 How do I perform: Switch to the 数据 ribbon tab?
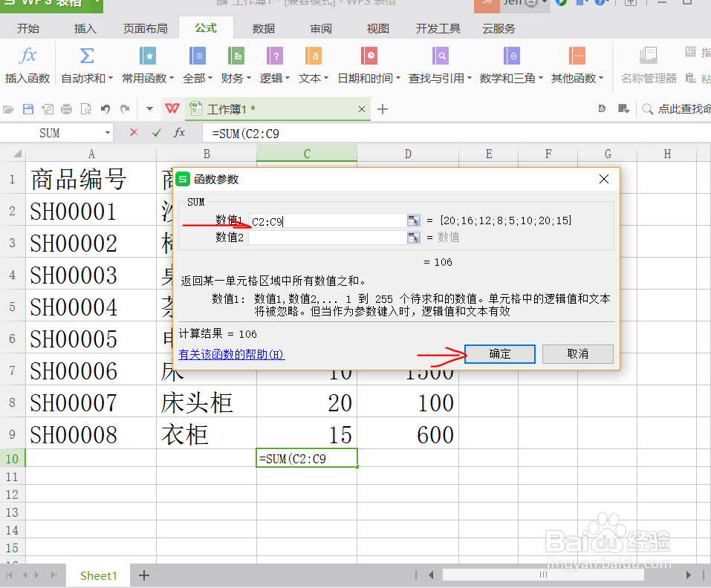[262, 28]
